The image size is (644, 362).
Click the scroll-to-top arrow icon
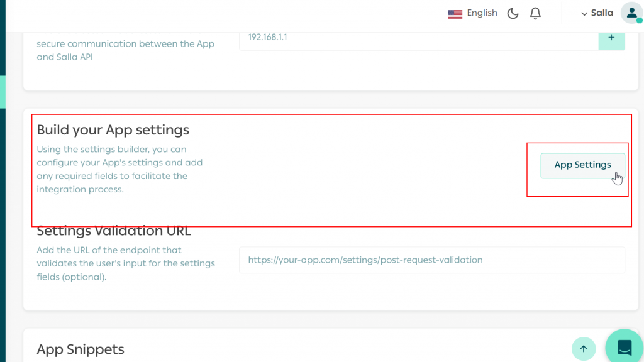(x=583, y=349)
